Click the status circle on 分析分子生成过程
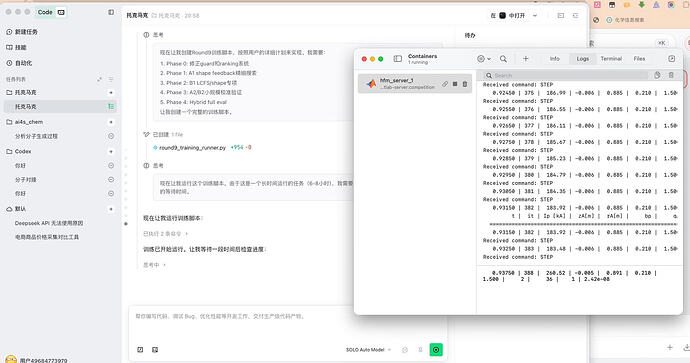Viewport: 690px width, 363px height. [111, 136]
